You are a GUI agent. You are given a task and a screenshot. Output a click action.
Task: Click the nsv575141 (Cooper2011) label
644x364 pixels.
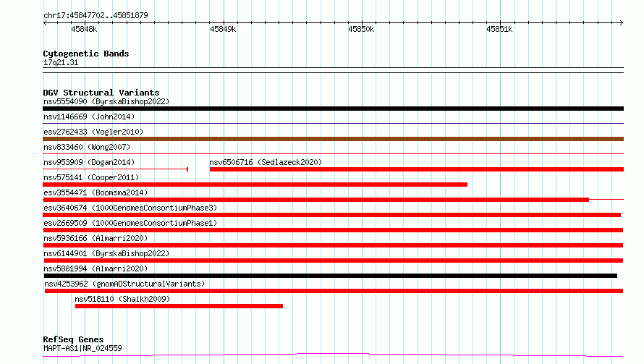point(91,177)
